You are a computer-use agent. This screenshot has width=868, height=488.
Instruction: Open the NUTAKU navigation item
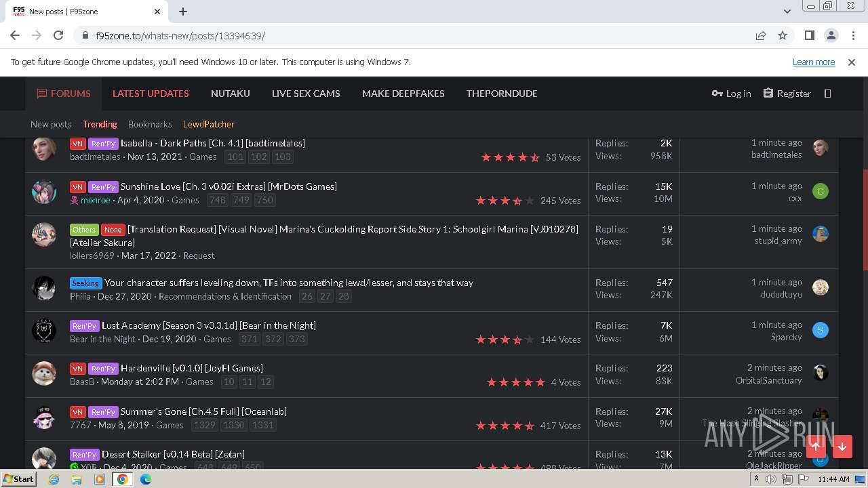click(231, 94)
